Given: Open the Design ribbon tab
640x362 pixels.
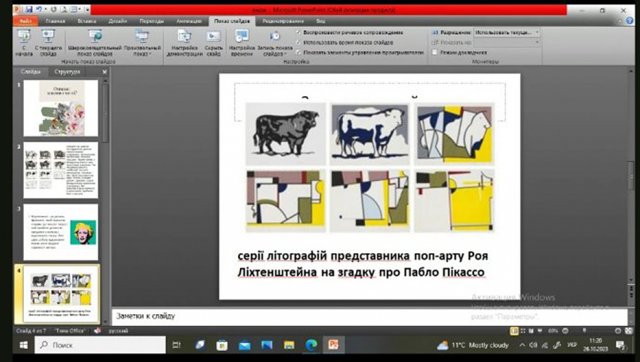Looking at the screenshot, I should [x=118, y=21].
